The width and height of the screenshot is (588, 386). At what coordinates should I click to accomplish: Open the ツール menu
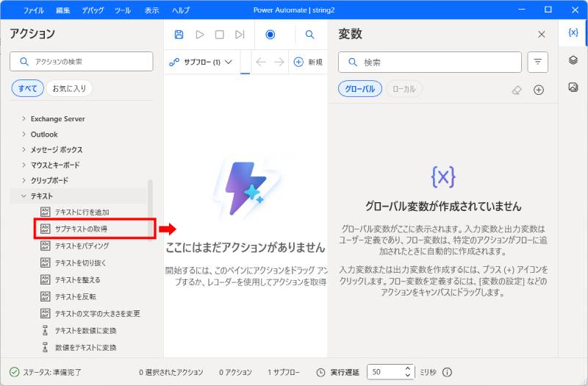pyautogui.click(x=123, y=10)
